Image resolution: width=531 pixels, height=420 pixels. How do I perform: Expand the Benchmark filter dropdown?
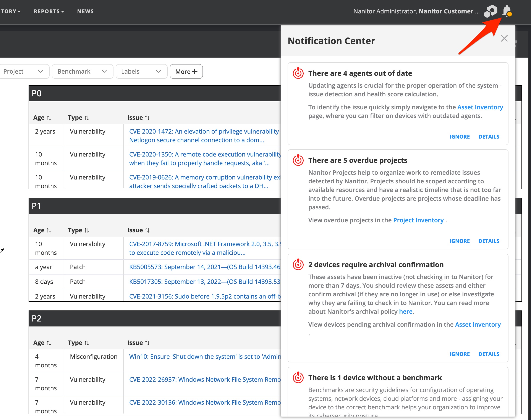click(82, 72)
